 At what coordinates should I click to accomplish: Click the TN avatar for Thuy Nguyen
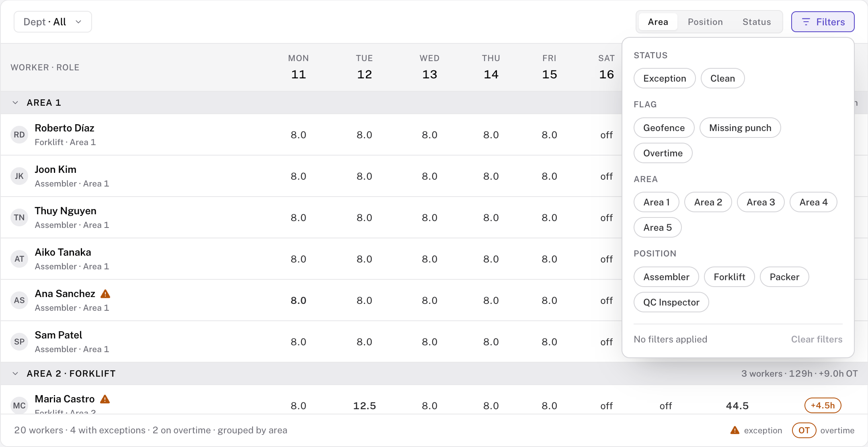19,217
